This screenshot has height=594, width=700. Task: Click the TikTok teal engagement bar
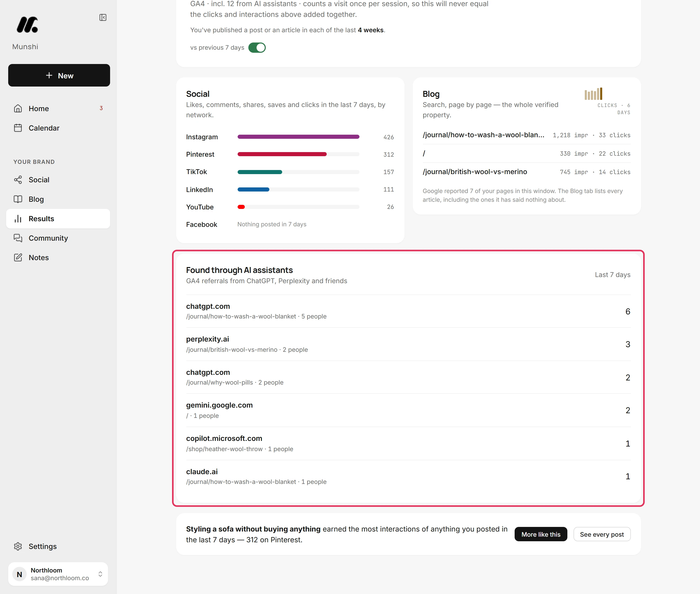[260, 172]
